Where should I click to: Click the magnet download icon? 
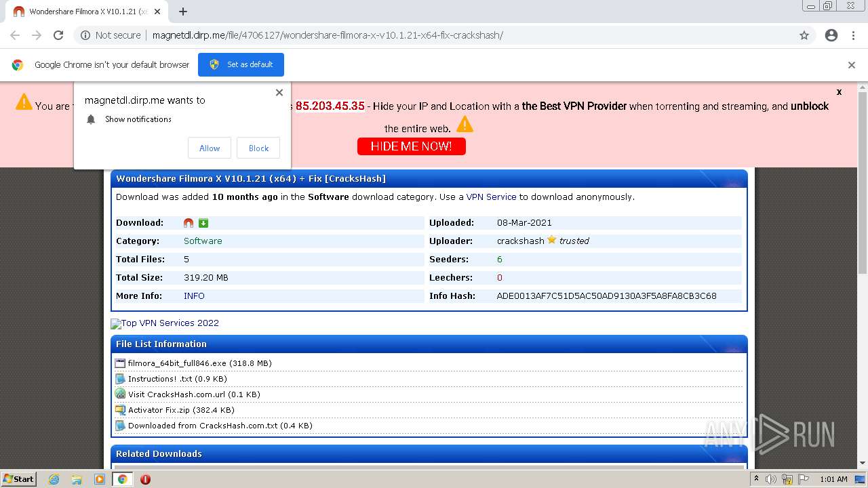189,222
